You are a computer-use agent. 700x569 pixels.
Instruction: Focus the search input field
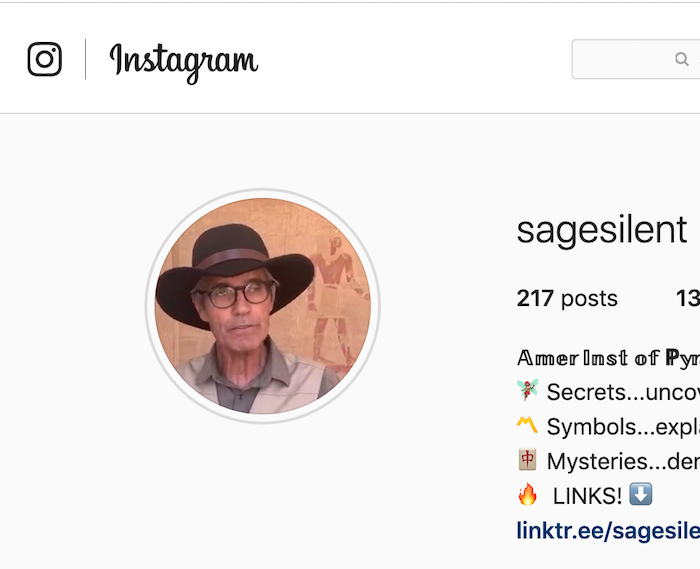(x=636, y=59)
